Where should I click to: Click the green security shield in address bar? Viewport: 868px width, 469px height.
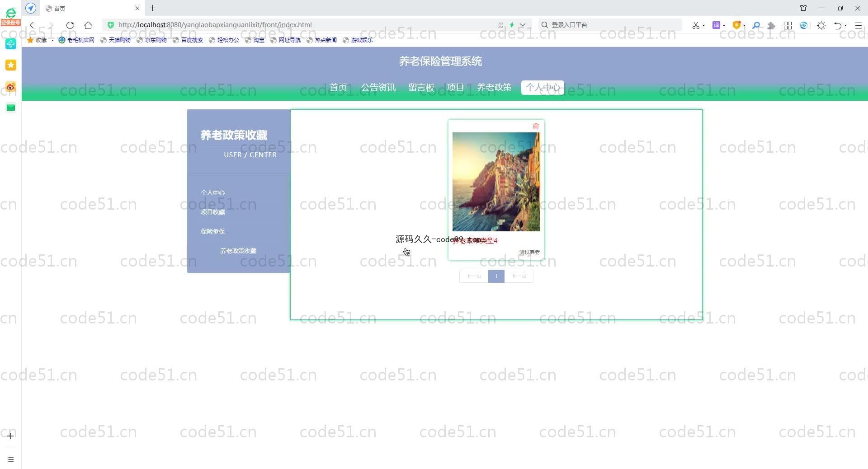111,25
